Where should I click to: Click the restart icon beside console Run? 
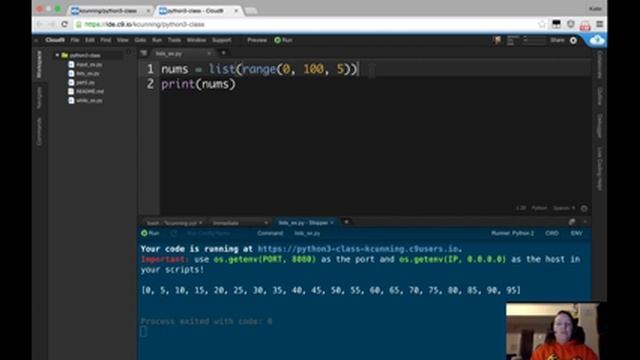click(x=174, y=233)
